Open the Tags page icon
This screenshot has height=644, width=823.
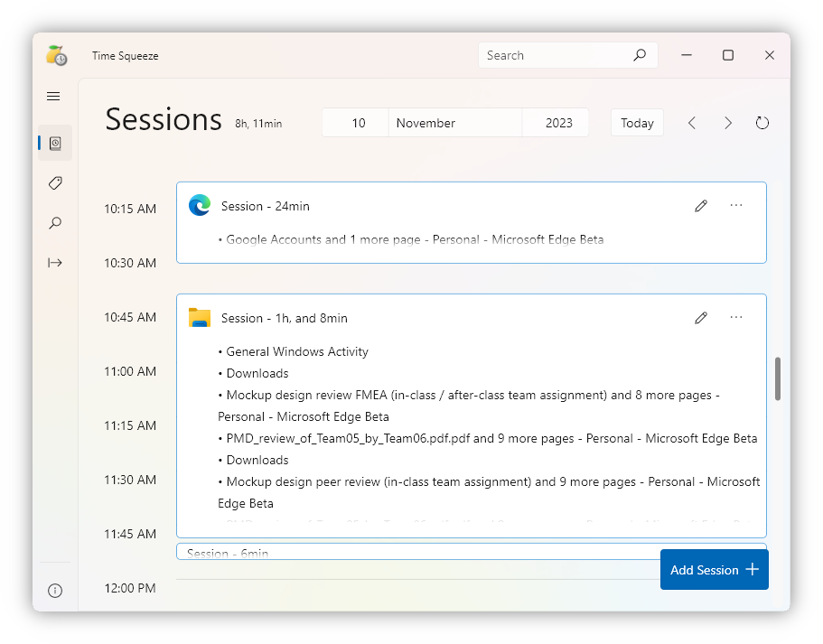[x=55, y=183]
